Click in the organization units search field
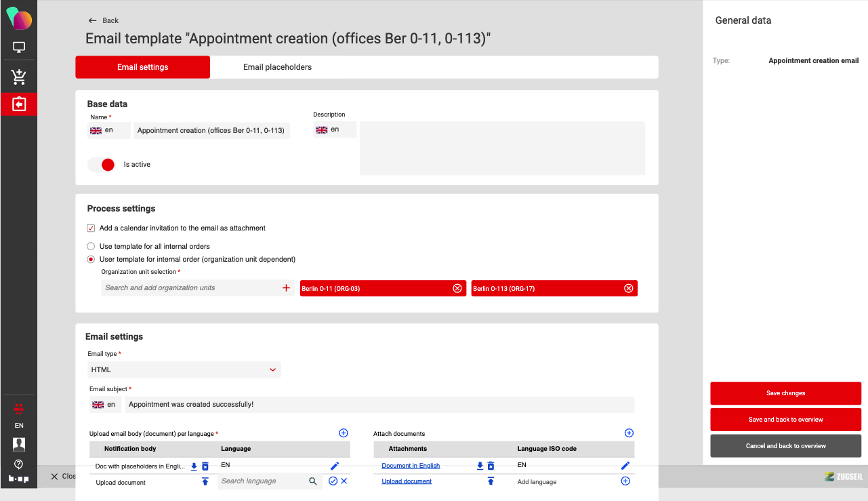The width and height of the screenshot is (868, 501). [190, 288]
